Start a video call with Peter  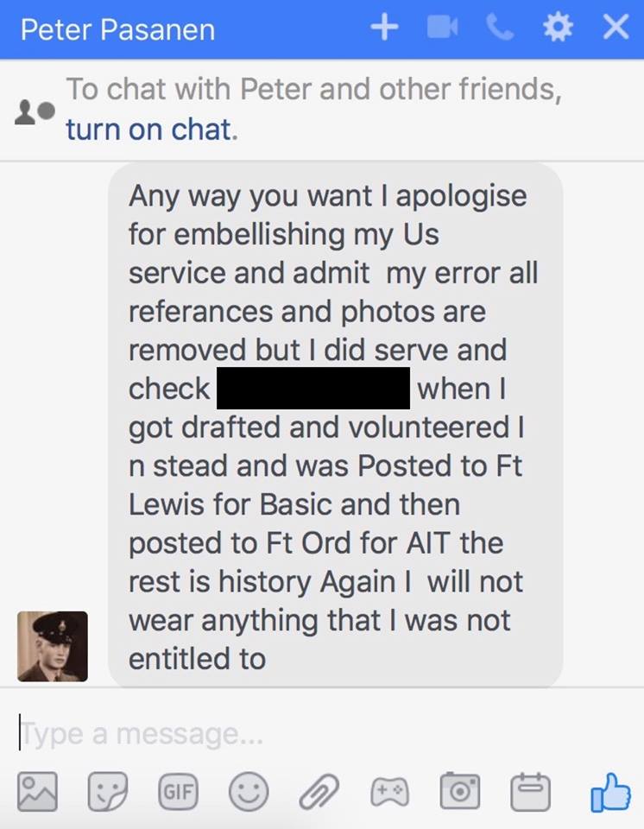(442, 28)
